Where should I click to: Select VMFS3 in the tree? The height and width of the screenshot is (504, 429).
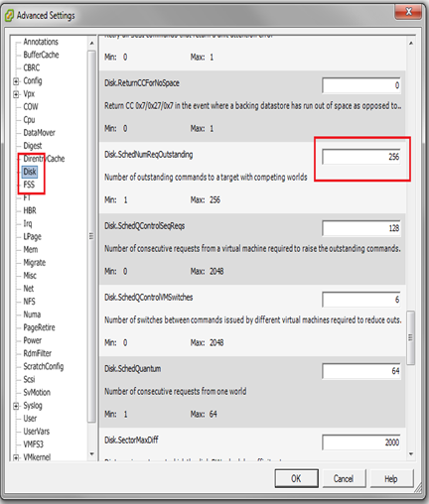[33, 444]
